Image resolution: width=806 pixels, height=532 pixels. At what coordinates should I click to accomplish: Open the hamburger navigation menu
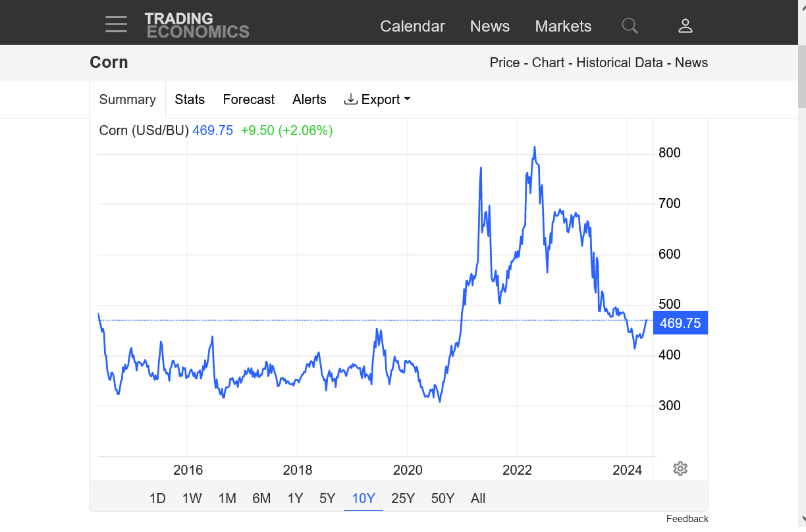tap(116, 25)
